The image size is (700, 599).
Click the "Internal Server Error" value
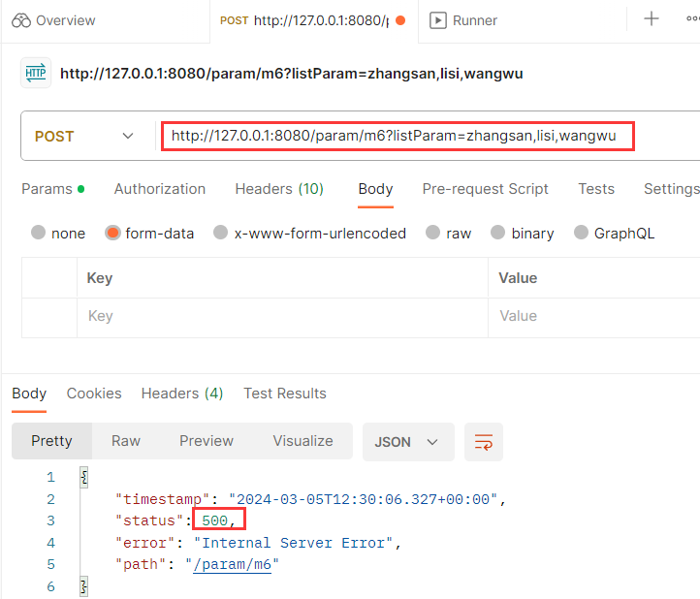tap(294, 543)
